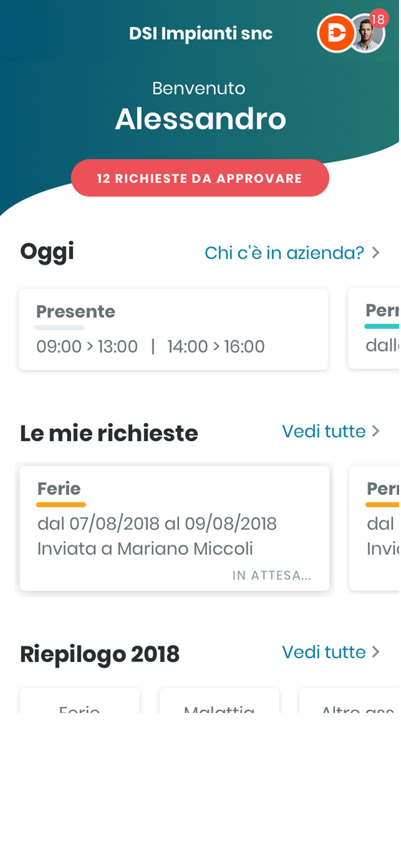View all under Le mie richieste
Viewport: 401px width, 868px height.
click(324, 431)
